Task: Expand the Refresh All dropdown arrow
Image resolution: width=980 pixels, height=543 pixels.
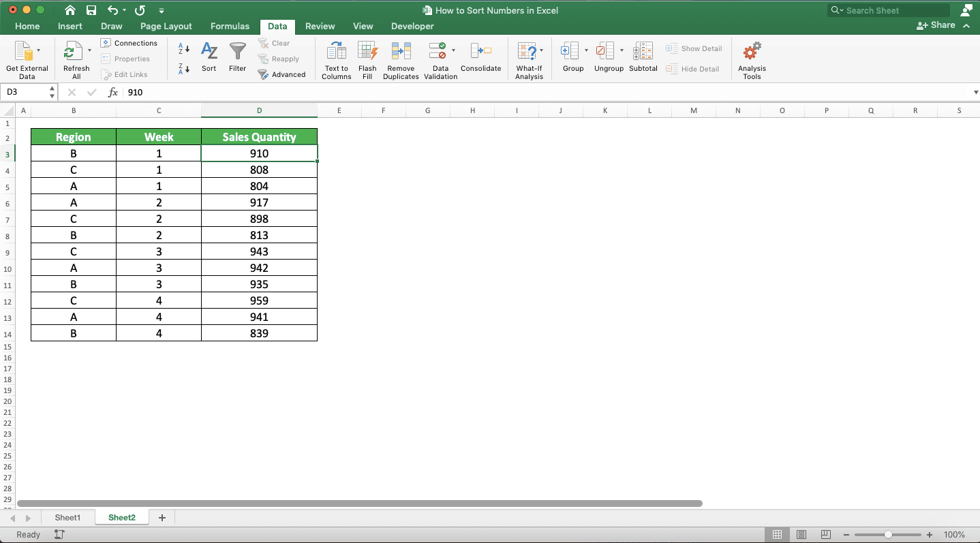Action: 89,50
